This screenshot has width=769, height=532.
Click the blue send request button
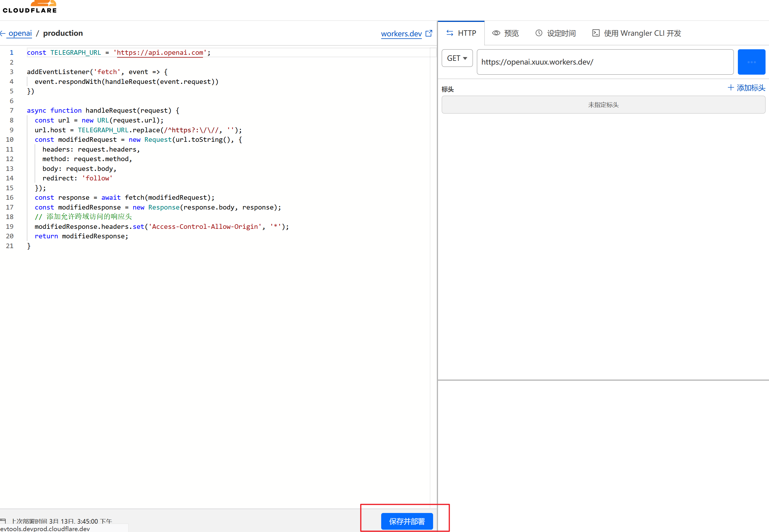751,62
